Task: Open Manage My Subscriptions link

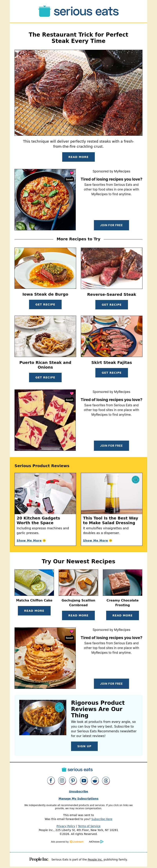Action: [x=78, y=799]
